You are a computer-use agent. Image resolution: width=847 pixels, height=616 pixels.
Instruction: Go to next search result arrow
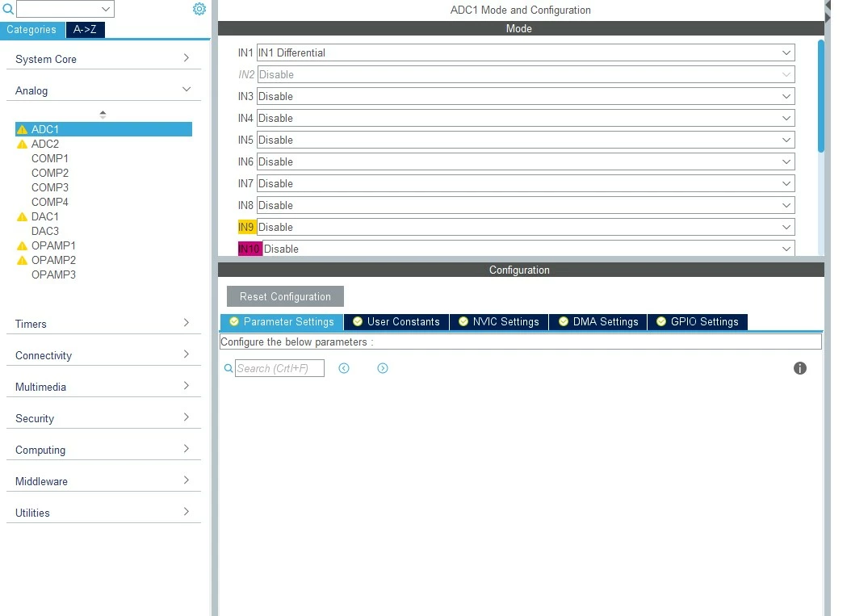[x=383, y=368]
